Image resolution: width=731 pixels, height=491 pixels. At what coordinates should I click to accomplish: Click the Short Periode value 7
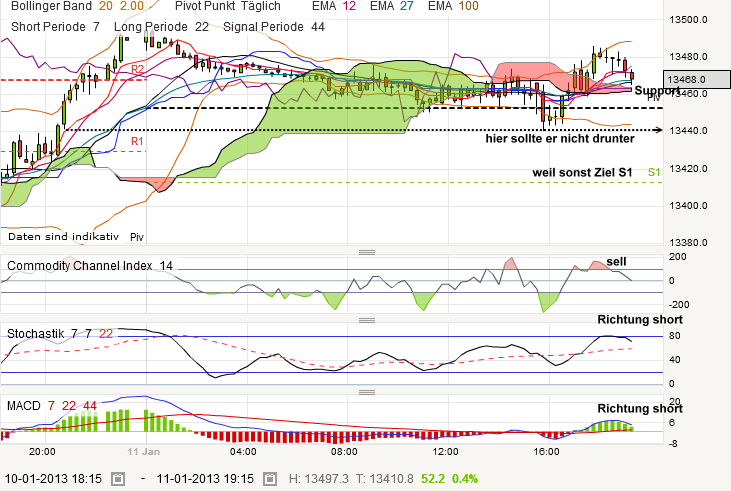pyautogui.click(x=96, y=27)
